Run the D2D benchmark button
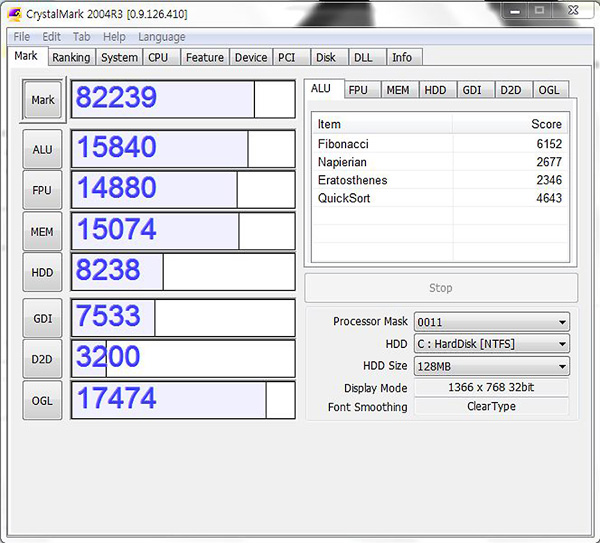This screenshot has width=600, height=543. [42, 359]
